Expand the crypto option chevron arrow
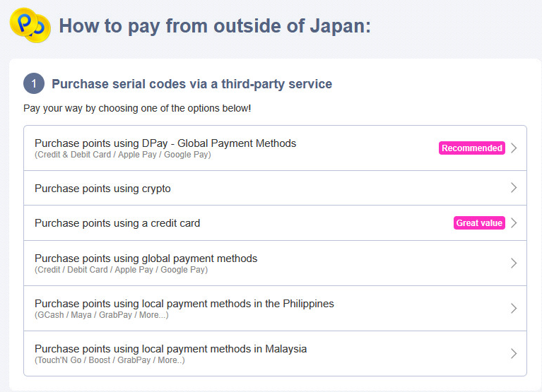Image resolution: width=542 pixels, height=392 pixels. (x=514, y=188)
